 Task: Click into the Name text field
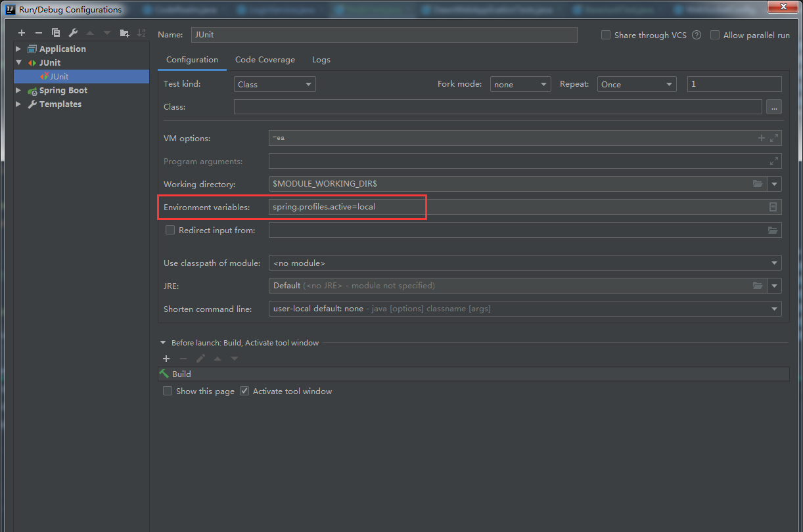click(384, 35)
